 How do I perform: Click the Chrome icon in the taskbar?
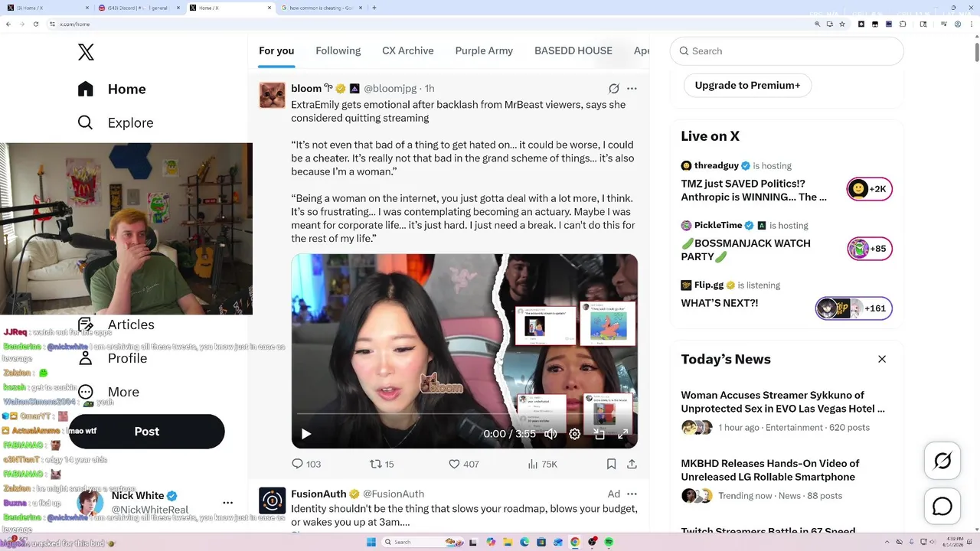point(575,542)
